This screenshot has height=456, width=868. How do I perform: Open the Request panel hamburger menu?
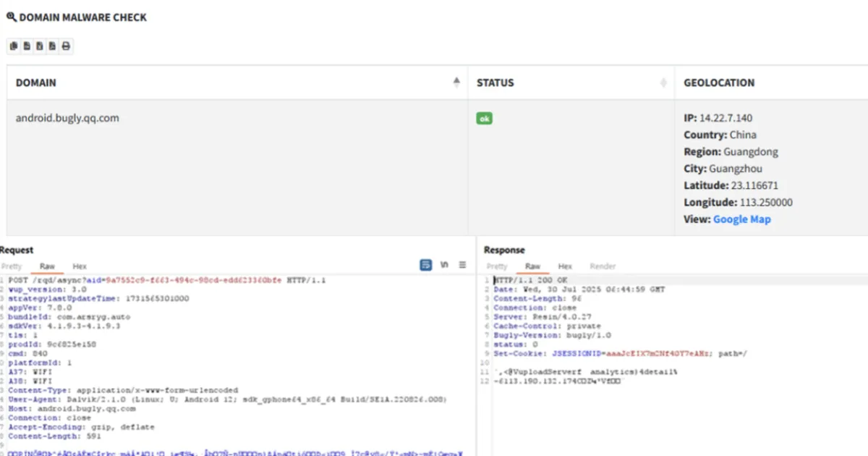pyautogui.click(x=462, y=265)
